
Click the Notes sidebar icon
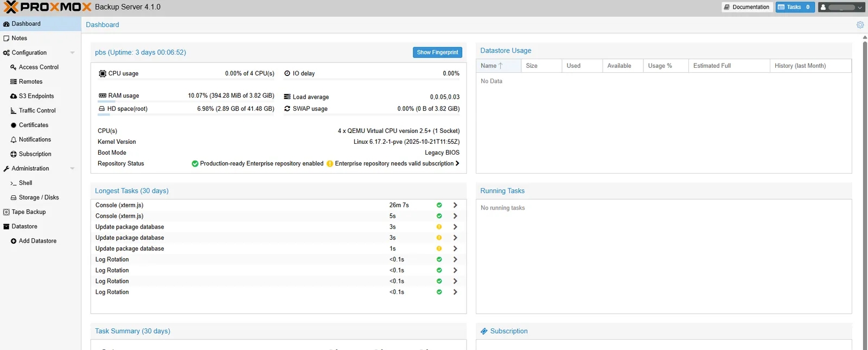pos(7,39)
